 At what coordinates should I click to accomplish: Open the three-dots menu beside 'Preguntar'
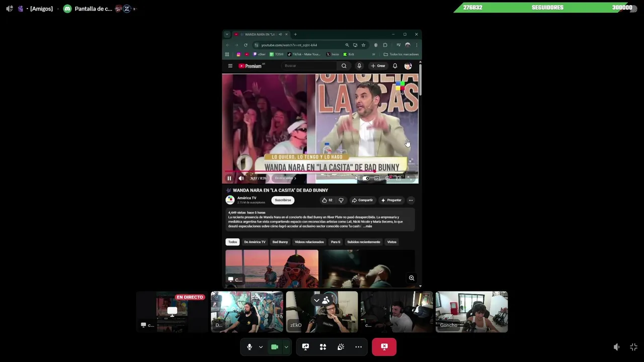[x=411, y=200]
